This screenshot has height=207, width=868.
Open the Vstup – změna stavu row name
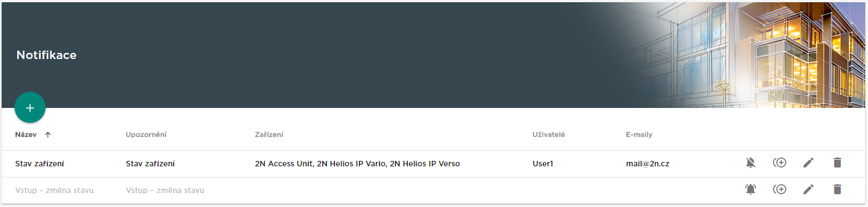tap(55, 190)
